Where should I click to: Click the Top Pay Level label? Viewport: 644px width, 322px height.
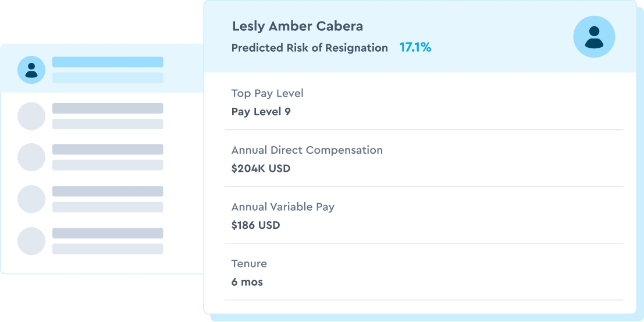tap(267, 93)
